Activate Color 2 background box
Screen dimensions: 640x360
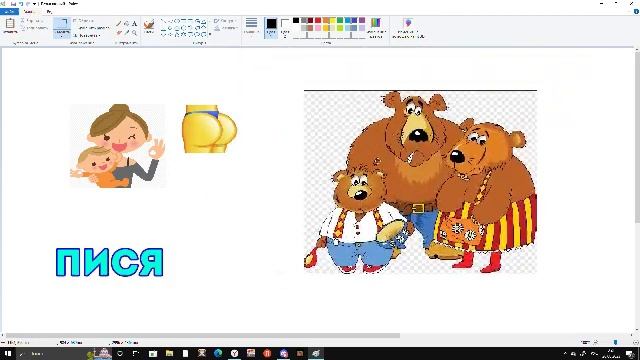coord(285,28)
